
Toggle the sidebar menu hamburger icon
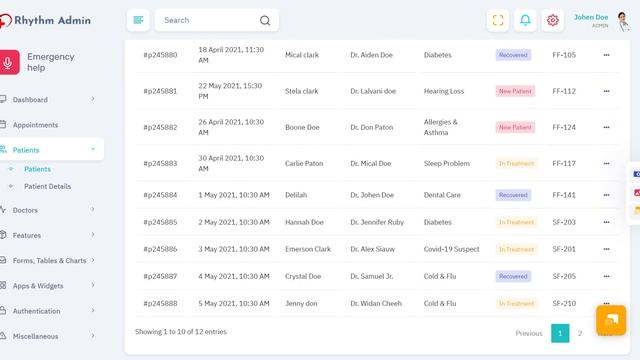pyautogui.click(x=138, y=20)
